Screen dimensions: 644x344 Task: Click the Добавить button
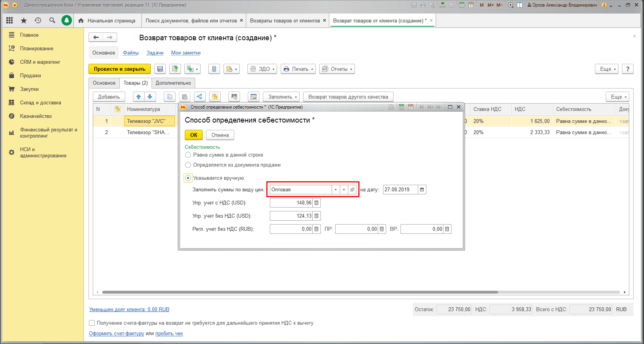pos(109,97)
